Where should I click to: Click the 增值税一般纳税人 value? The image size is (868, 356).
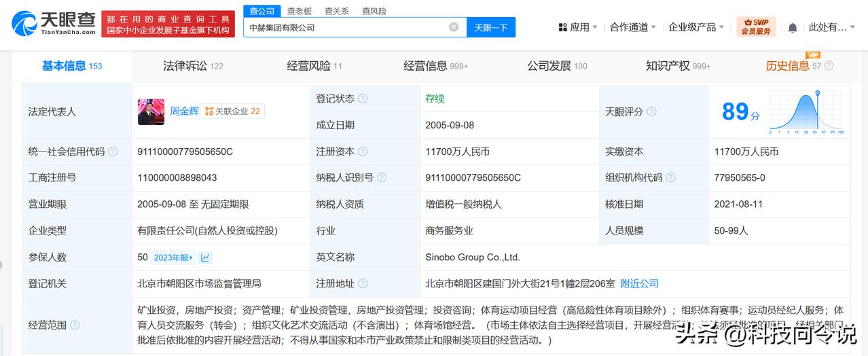[463, 204]
